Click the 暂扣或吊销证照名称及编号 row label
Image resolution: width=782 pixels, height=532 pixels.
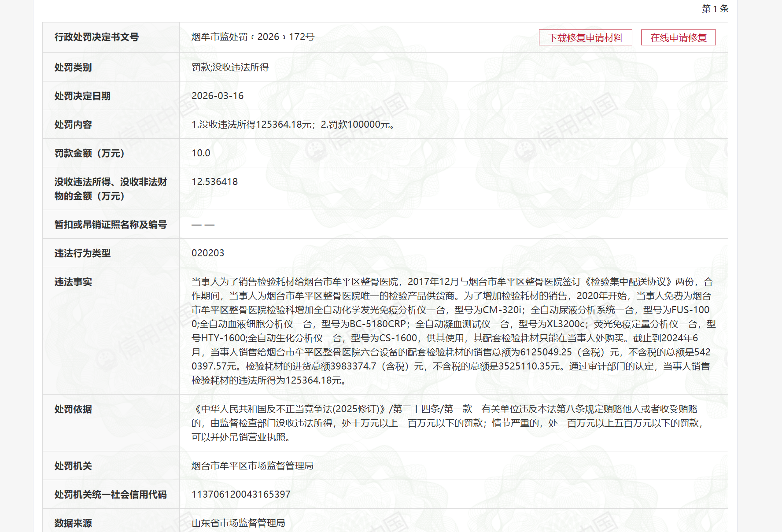pos(111,225)
